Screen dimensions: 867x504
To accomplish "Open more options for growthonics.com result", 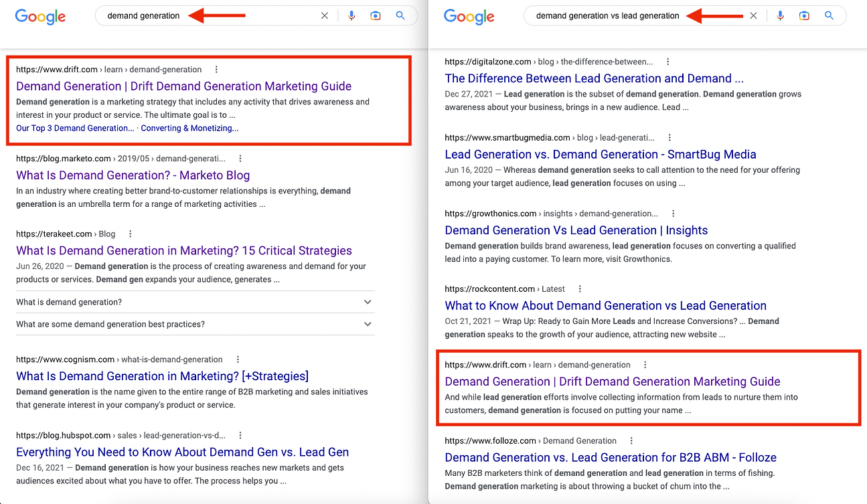I will (x=673, y=214).
